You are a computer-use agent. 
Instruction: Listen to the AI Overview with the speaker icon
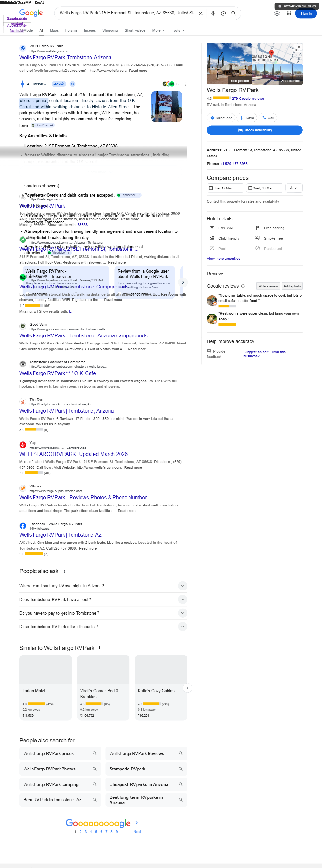(x=73, y=85)
